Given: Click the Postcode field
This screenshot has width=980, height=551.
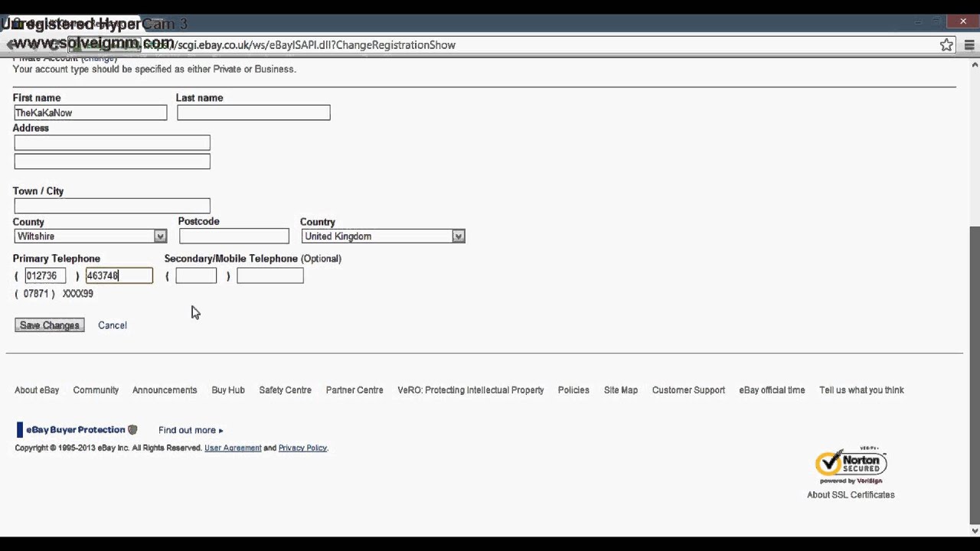Looking at the screenshot, I should 234,236.
